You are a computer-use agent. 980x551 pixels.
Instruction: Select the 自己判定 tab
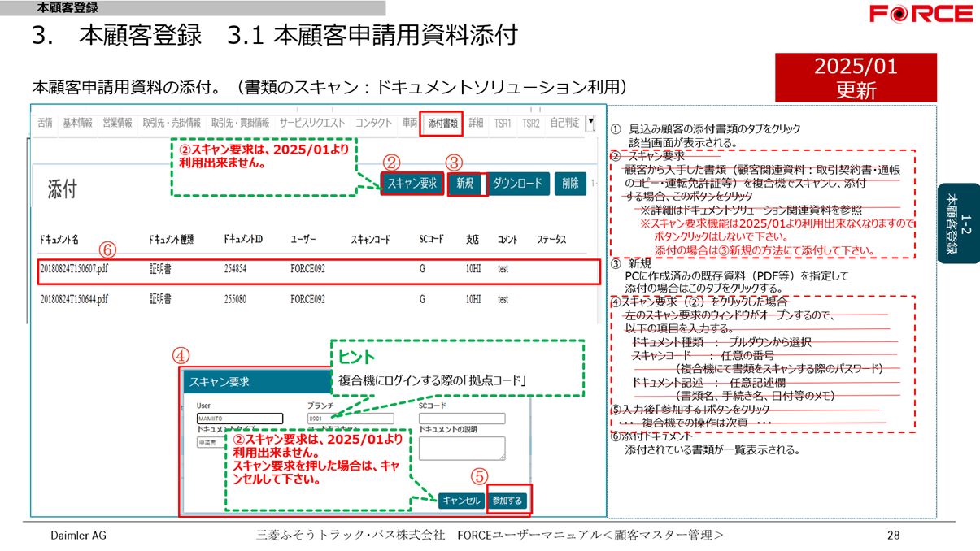coord(564,124)
